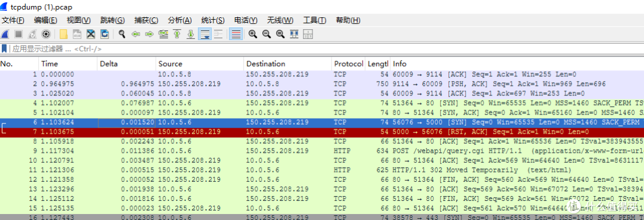
Task: Select packet 5 with [SYN, ACK] info
Action: pyautogui.click(x=322, y=113)
